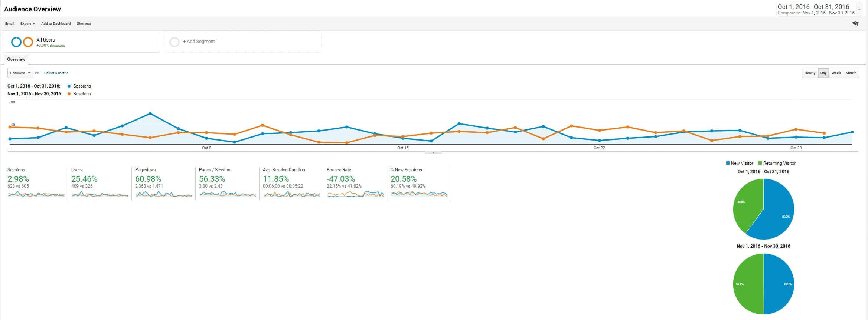Click the Sessions metric sparkline card
Image resolution: width=868 pixels, height=320 pixels.
coord(36,183)
